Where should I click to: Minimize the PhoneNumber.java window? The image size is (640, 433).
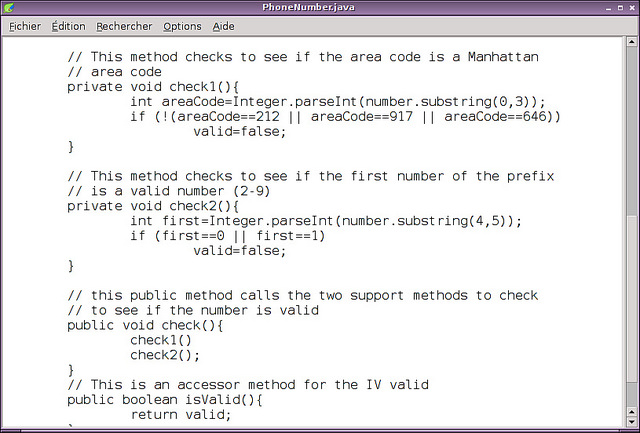[x=597, y=8]
